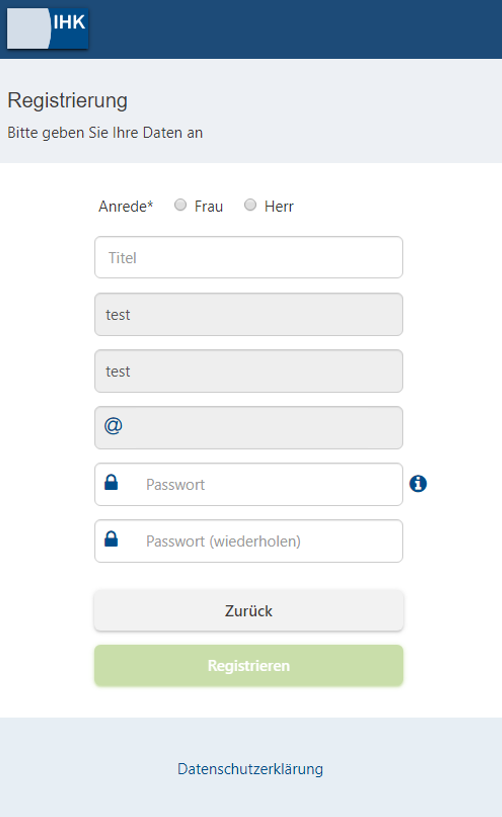Click the Frau label text
502x817 pixels.
click(x=209, y=206)
